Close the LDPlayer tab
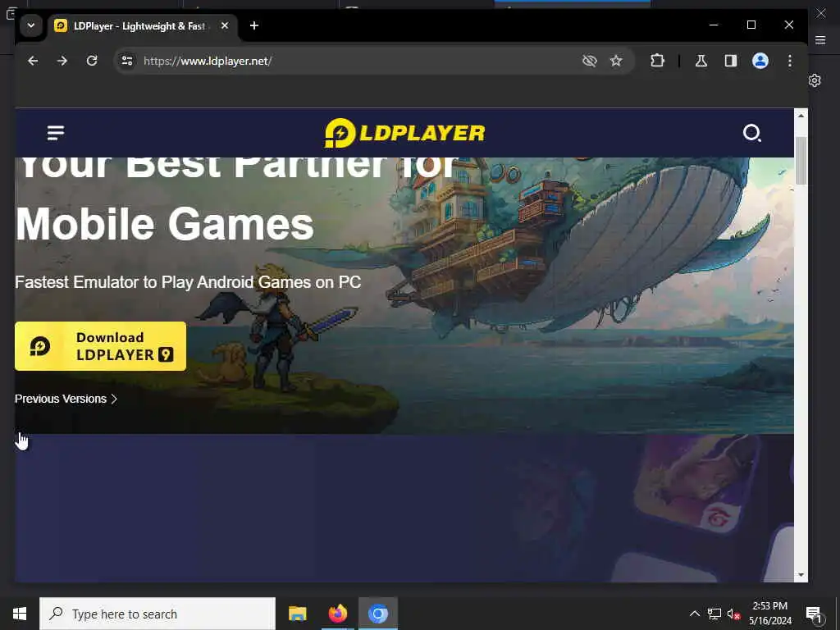The height and width of the screenshot is (630, 840). pos(225,25)
